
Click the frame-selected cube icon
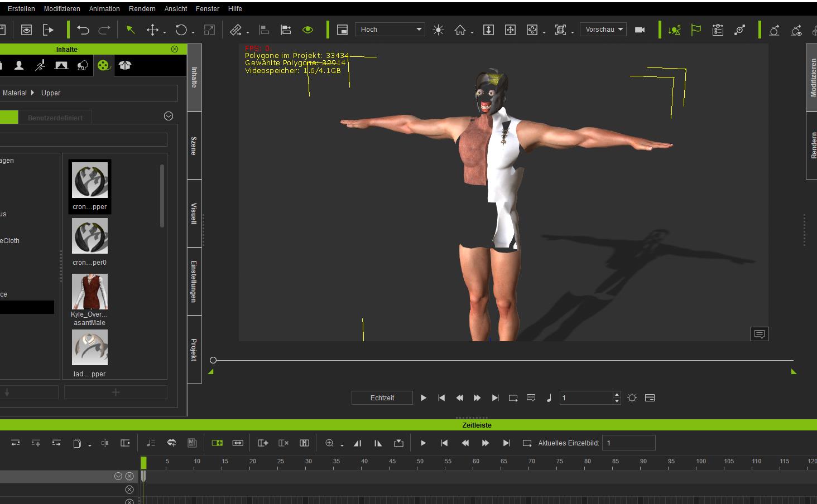click(560, 30)
